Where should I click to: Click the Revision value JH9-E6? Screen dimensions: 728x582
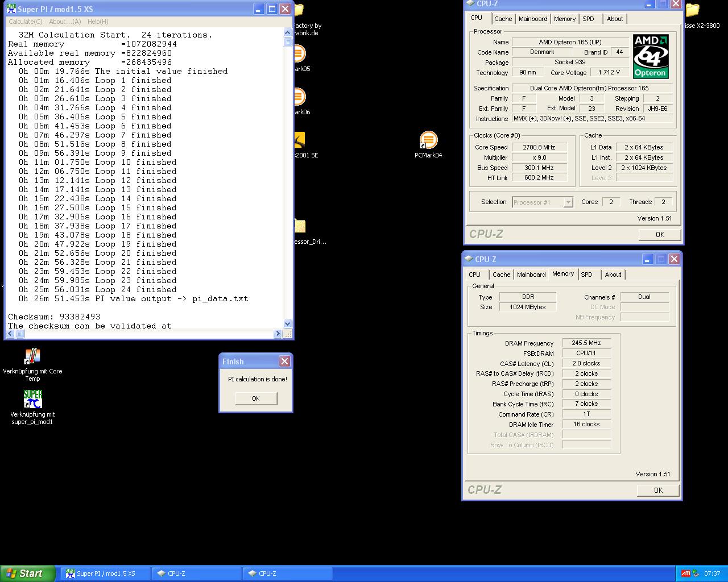pyautogui.click(x=657, y=109)
